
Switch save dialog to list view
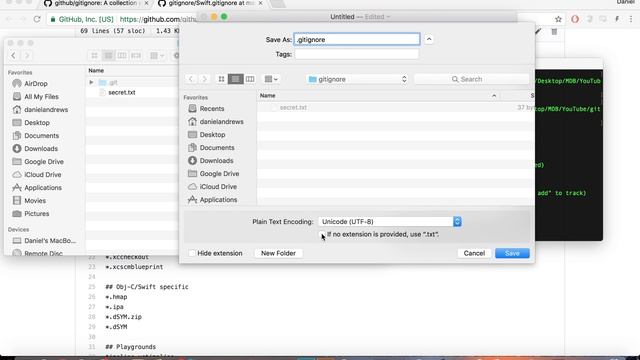236,79
